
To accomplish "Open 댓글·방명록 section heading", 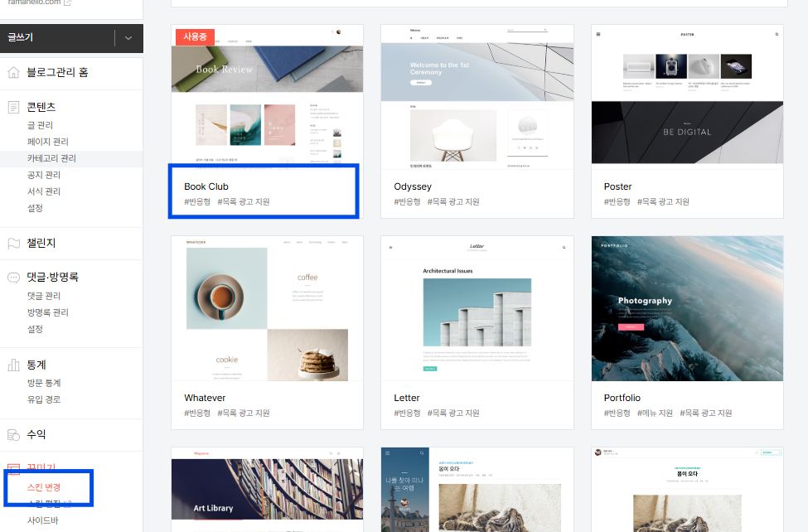I will pos(52,278).
